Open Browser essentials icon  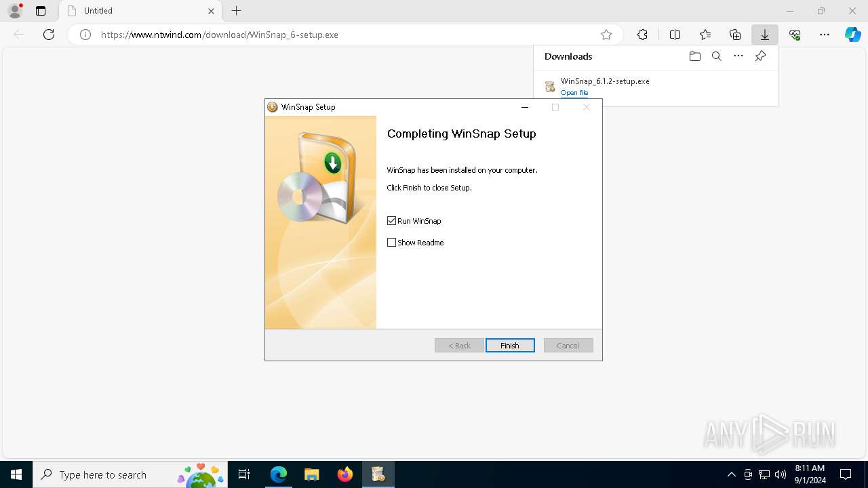tap(795, 35)
